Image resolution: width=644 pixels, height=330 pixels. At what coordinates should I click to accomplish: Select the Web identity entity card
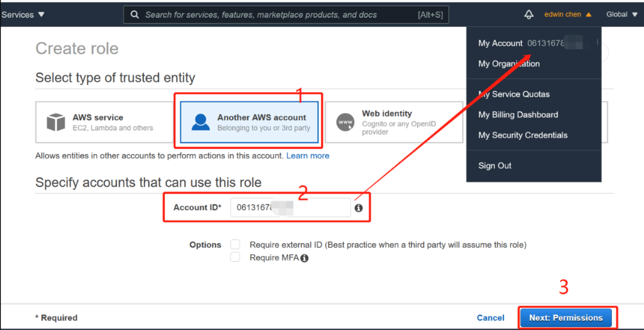click(x=394, y=122)
